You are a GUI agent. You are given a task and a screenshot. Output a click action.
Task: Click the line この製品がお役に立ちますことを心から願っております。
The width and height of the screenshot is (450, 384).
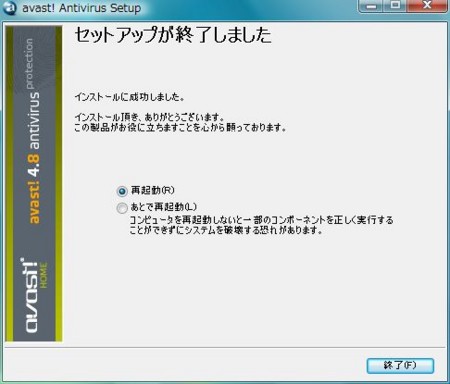(180, 127)
